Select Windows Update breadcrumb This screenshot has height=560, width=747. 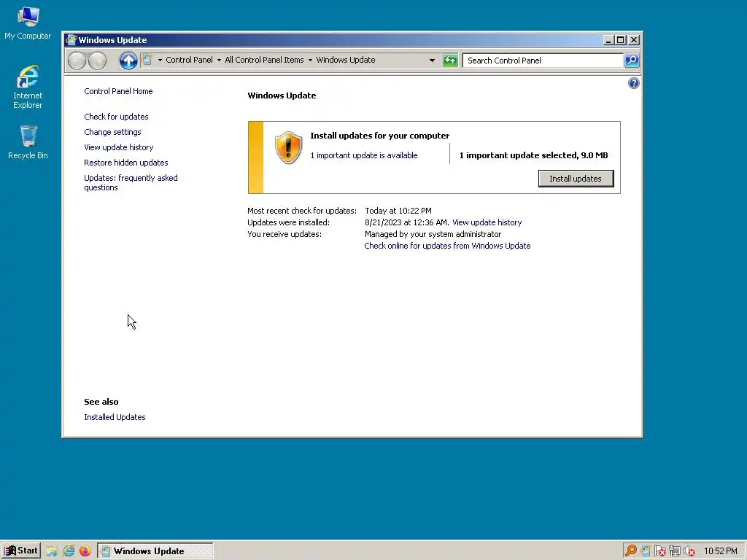pos(345,60)
